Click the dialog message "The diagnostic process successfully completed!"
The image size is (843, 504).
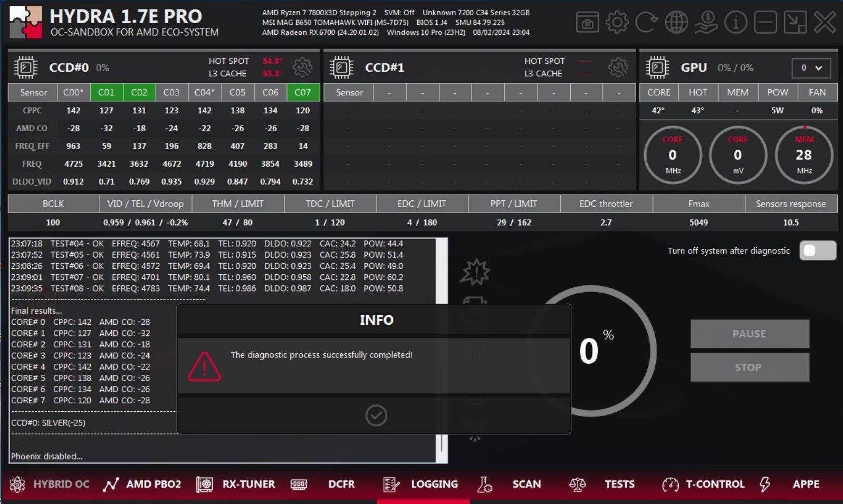(321, 355)
